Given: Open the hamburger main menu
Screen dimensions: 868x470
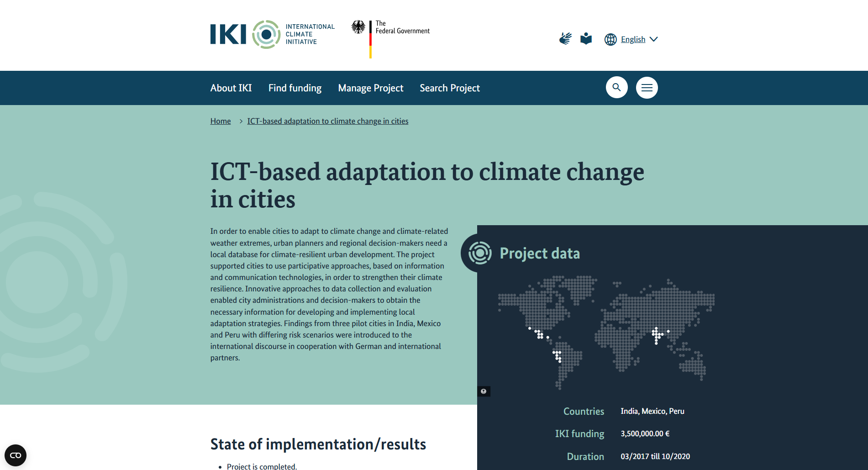Looking at the screenshot, I should click(647, 87).
